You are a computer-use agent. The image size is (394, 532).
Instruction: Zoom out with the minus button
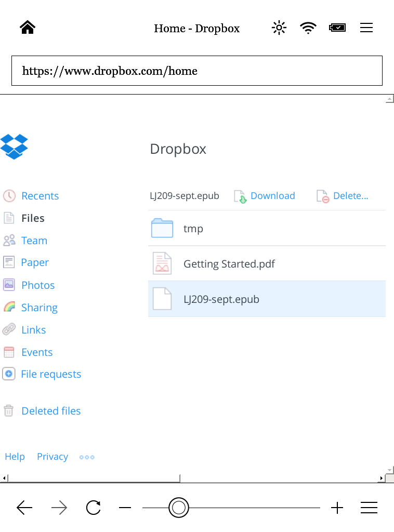click(x=125, y=508)
